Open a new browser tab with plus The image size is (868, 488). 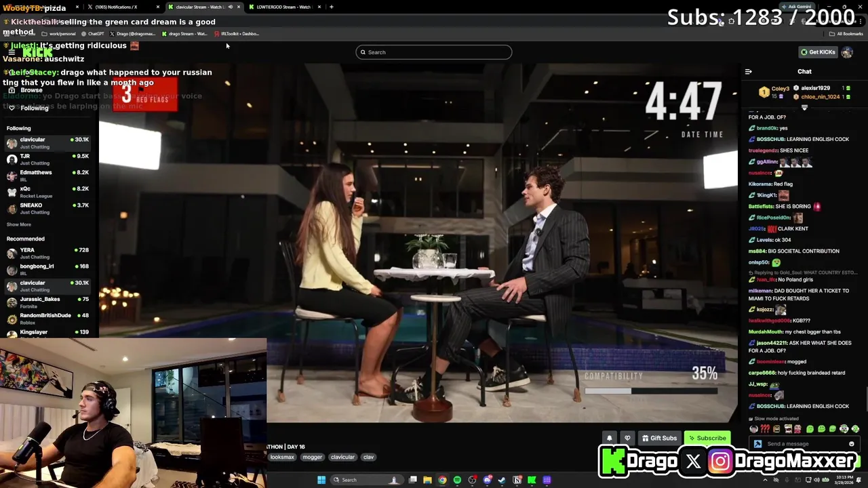tap(331, 7)
